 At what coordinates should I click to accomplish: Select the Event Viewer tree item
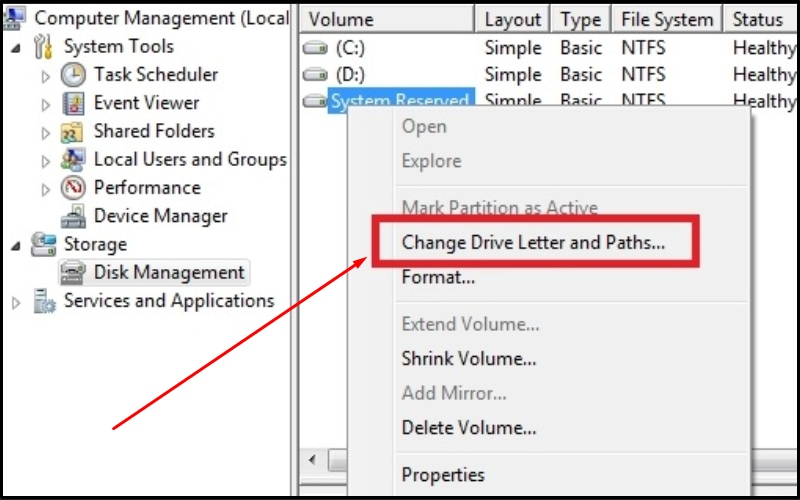point(146,103)
